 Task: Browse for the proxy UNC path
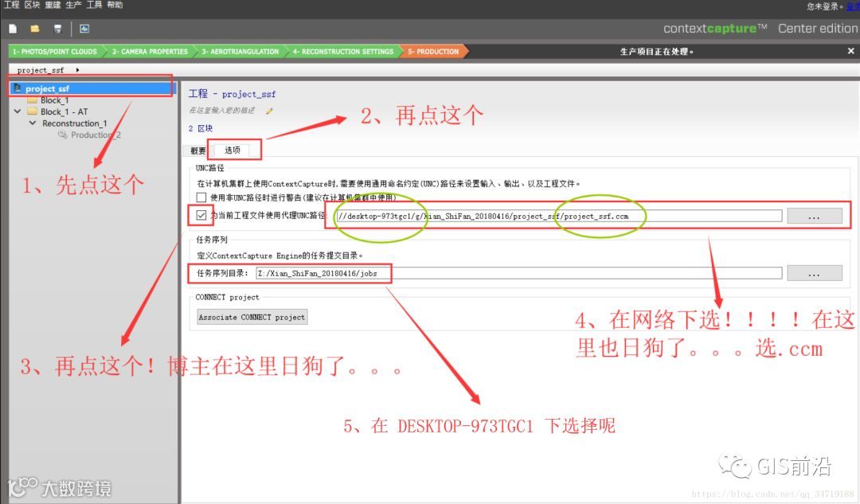point(814,216)
